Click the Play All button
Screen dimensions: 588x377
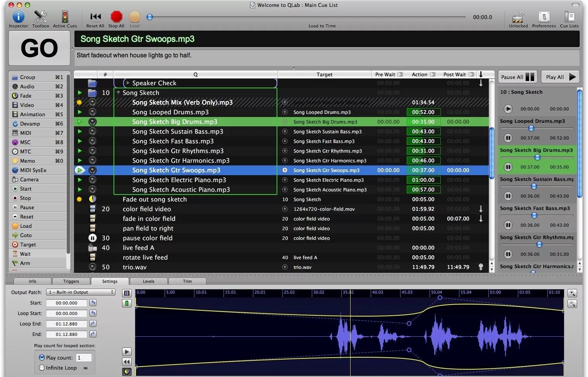click(x=560, y=77)
